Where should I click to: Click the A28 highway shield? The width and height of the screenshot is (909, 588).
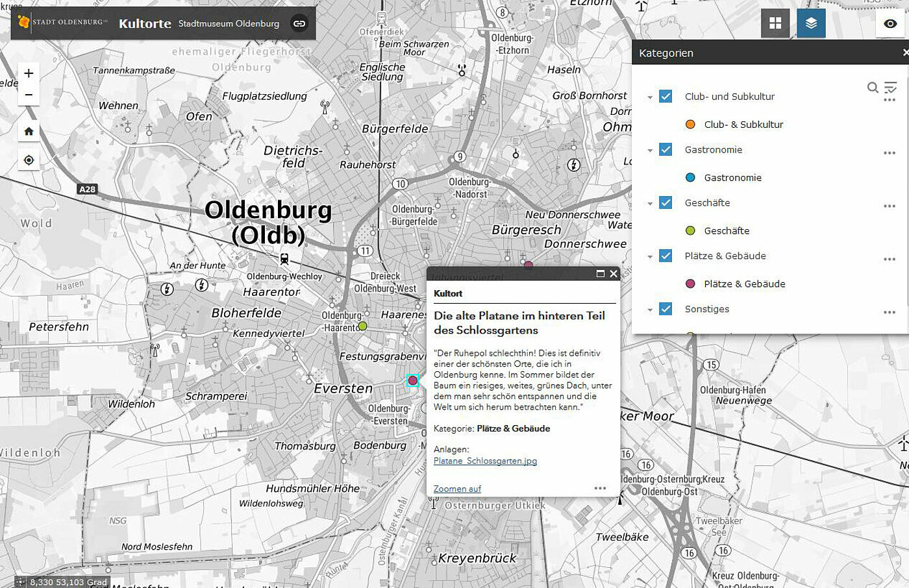tap(87, 189)
